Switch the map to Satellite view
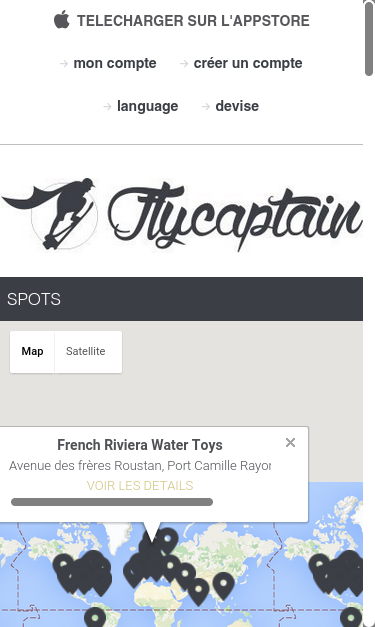The height and width of the screenshot is (627, 375). click(x=86, y=351)
